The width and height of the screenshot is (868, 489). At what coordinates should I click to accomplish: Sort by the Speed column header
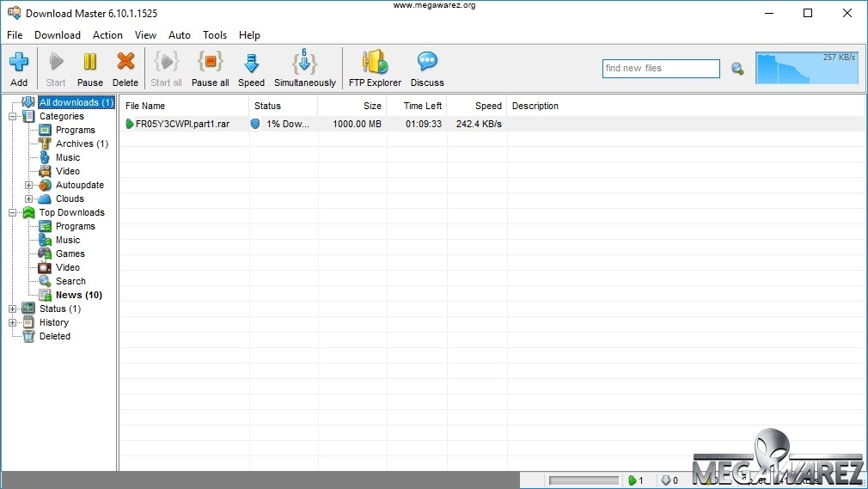(x=477, y=106)
